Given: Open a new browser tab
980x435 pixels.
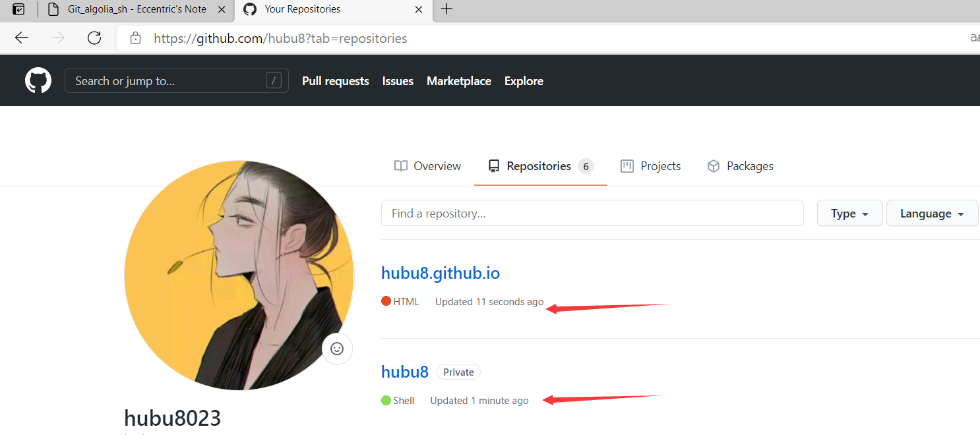Looking at the screenshot, I should pos(446,9).
